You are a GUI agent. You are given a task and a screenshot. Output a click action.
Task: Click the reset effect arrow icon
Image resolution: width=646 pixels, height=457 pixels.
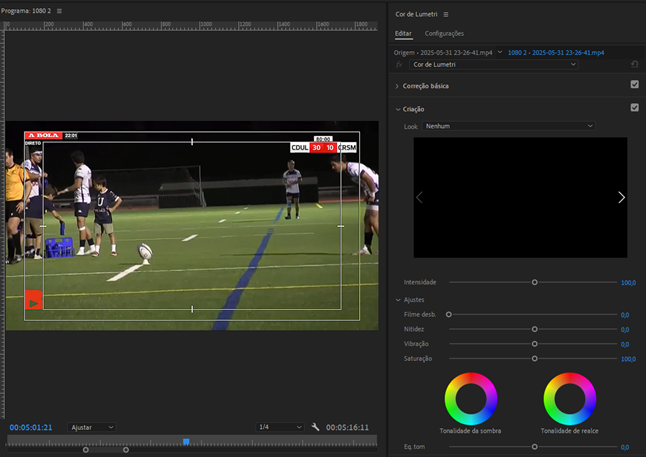click(x=634, y=64)
